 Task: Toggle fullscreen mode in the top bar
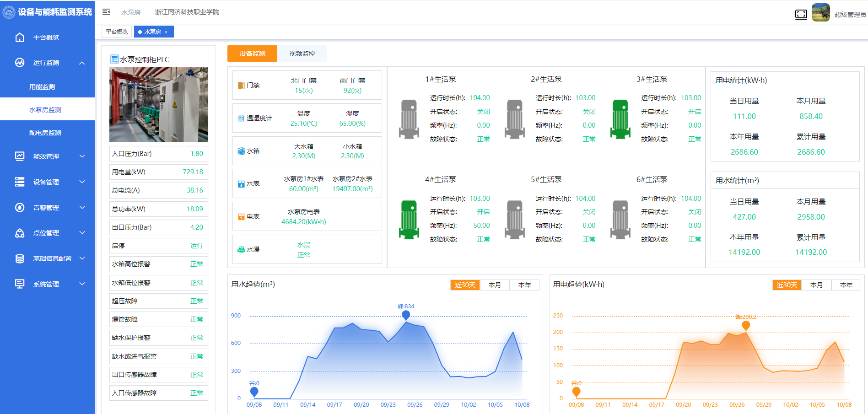point(801,14)
